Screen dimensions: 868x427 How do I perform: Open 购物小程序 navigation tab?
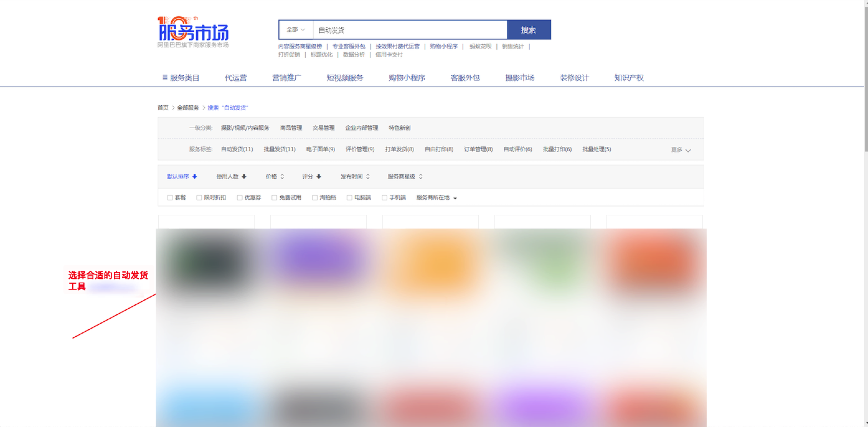tap(407, 78)
